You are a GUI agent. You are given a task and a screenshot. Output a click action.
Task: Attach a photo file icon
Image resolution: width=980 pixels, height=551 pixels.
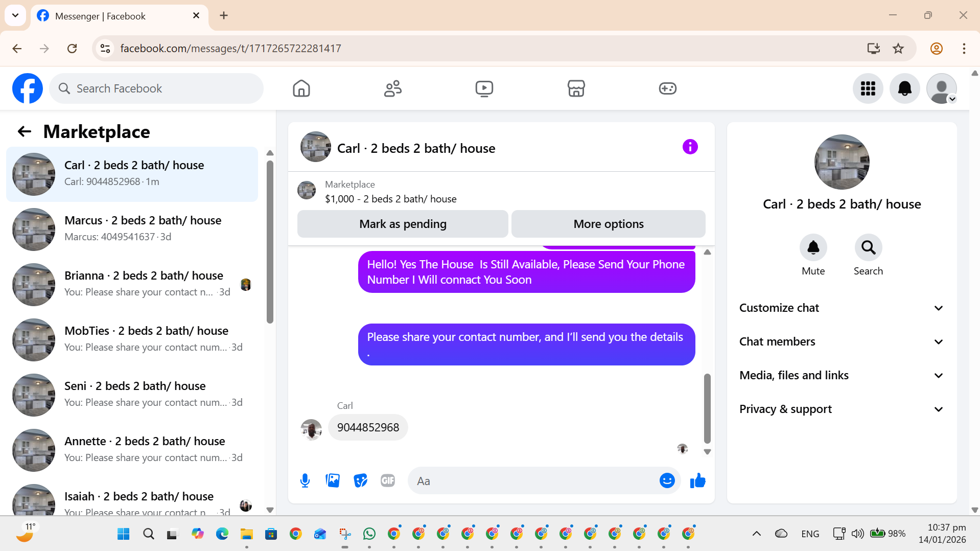[x=333, y=480]
